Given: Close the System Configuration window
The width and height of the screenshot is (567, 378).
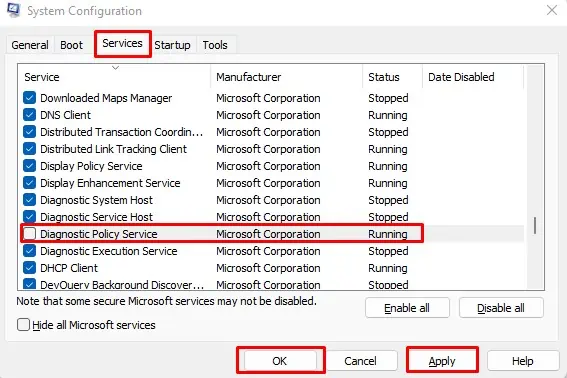Looking at the screenshot, I should [552, 10].
